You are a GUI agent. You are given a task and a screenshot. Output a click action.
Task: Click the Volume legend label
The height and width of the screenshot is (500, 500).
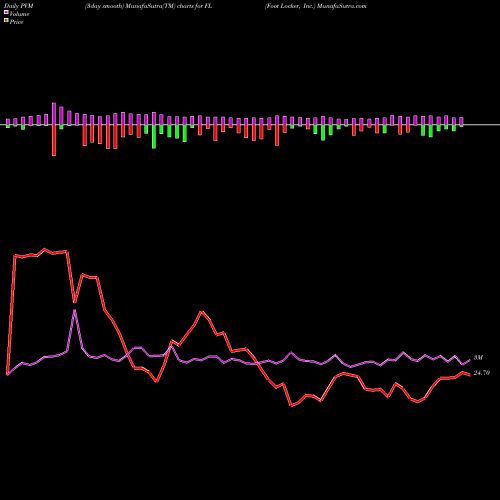pyautogui.click(x=19, y=14)
